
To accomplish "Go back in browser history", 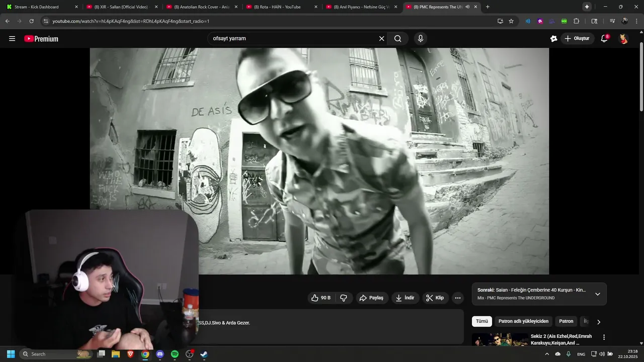I will pyautogui.click(x=8, y=21).
